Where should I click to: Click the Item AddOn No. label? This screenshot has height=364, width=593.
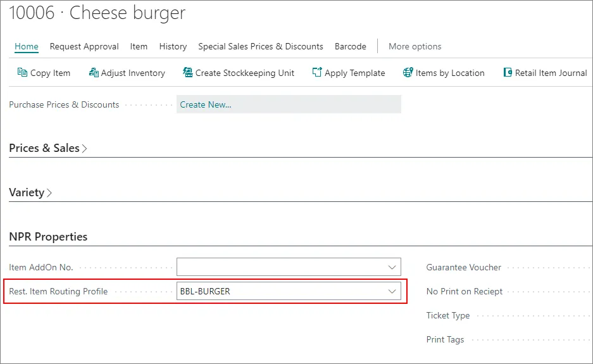pyautogui.click(x=41, y=268)
